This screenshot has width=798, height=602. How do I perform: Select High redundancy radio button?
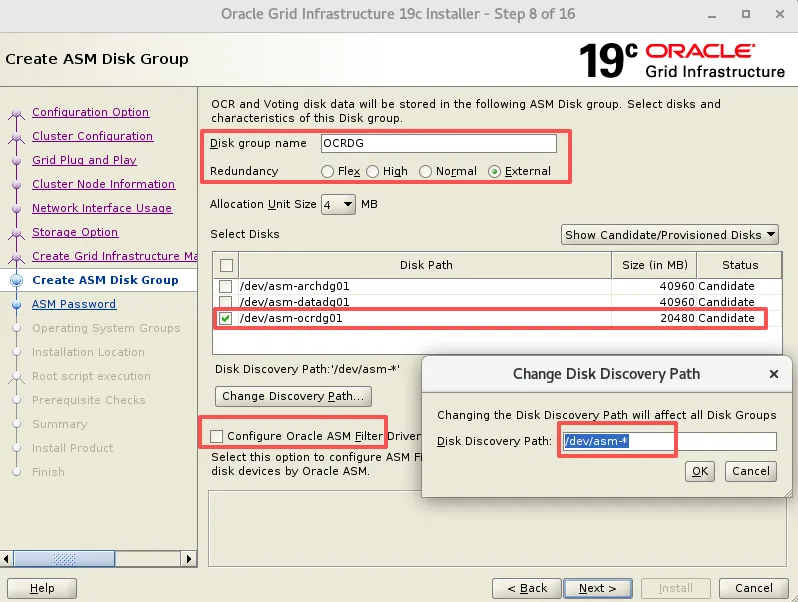(373, 171)
